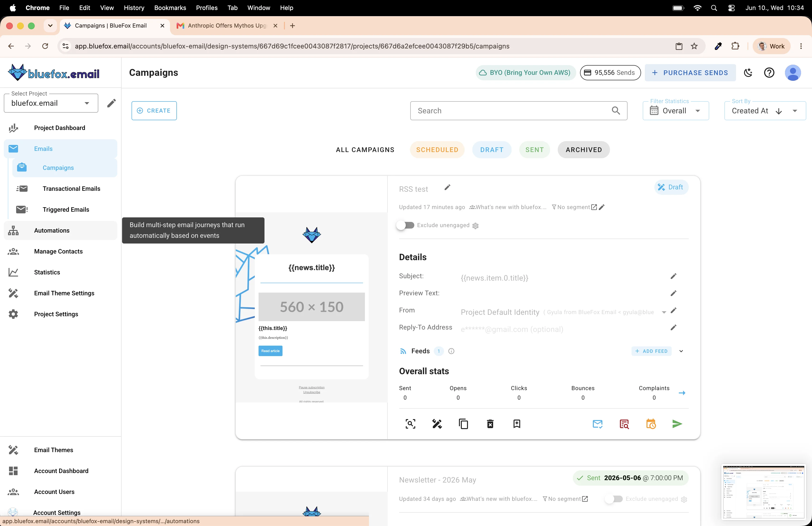Bookmark this page with star icon

tap(694, 46)
